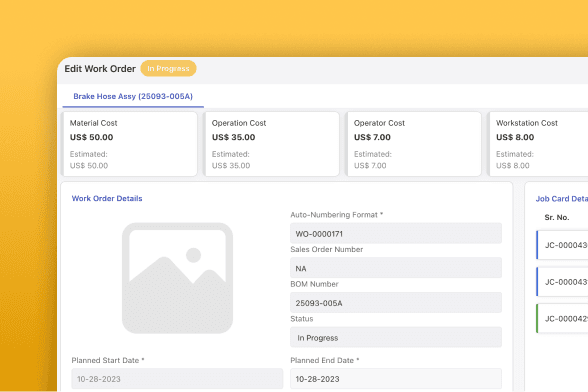The image size is (588, 392).
Task: Select the Brake Hose Assy (25093-005A) tab
Action: 133,96
